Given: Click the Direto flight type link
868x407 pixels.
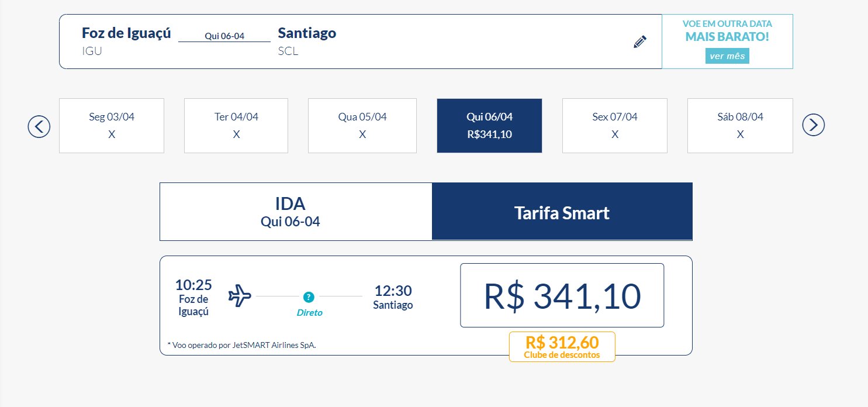Looking at the screenshot, I should pos(310,313).
